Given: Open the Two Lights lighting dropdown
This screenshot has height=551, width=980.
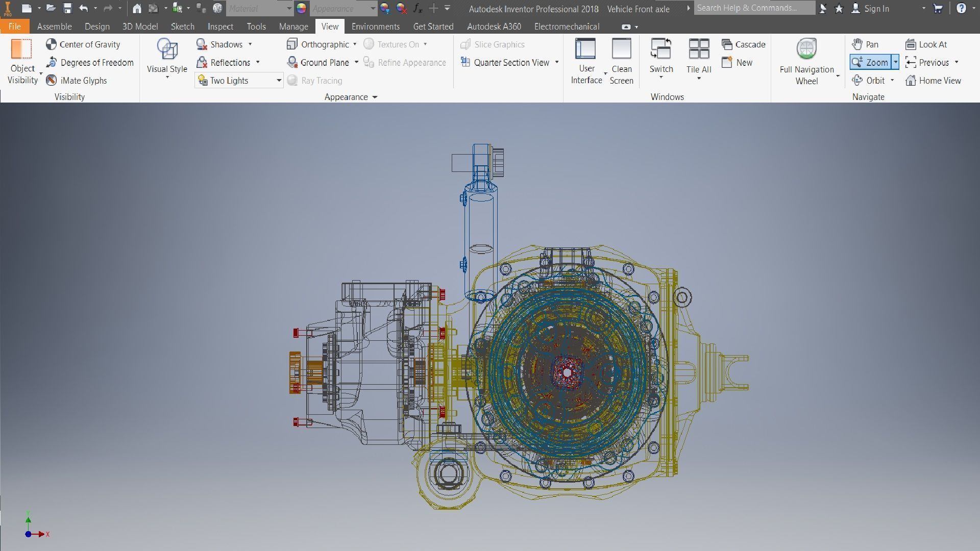Looking at the screenshot, I should click(279, 80).
